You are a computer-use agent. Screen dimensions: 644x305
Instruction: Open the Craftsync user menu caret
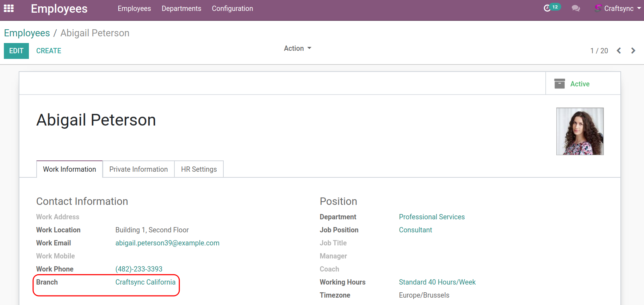click(x=639, y=8)
